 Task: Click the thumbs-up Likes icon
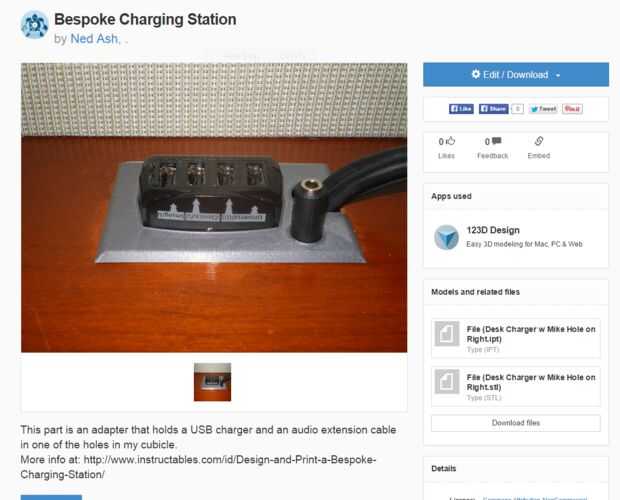pos(450,141)
